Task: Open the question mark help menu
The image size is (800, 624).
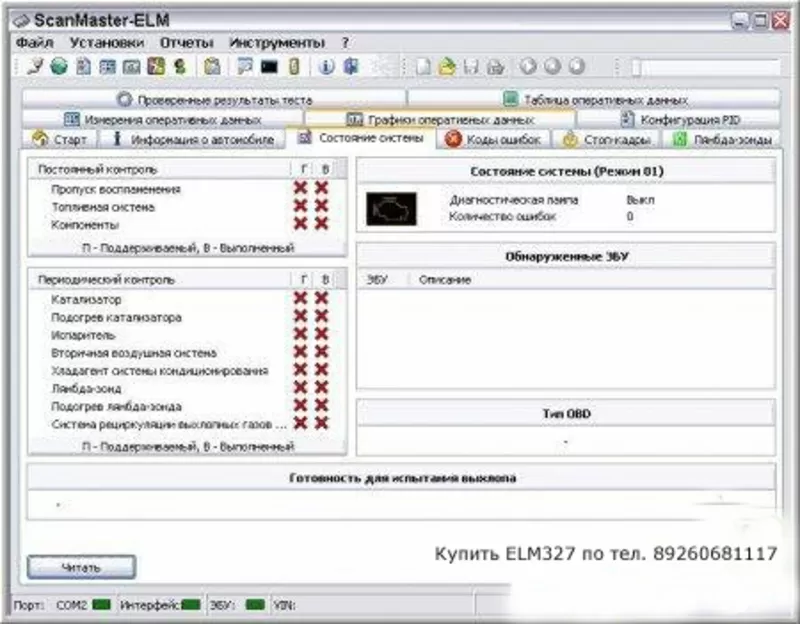Action: point(345,43)
